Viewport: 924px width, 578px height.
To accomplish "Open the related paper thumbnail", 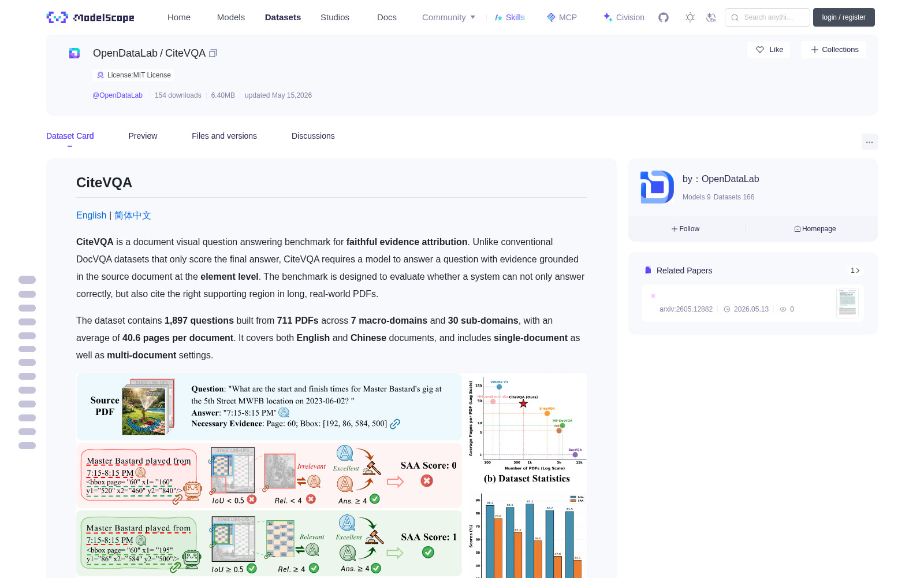I will [x=847, y=303].
